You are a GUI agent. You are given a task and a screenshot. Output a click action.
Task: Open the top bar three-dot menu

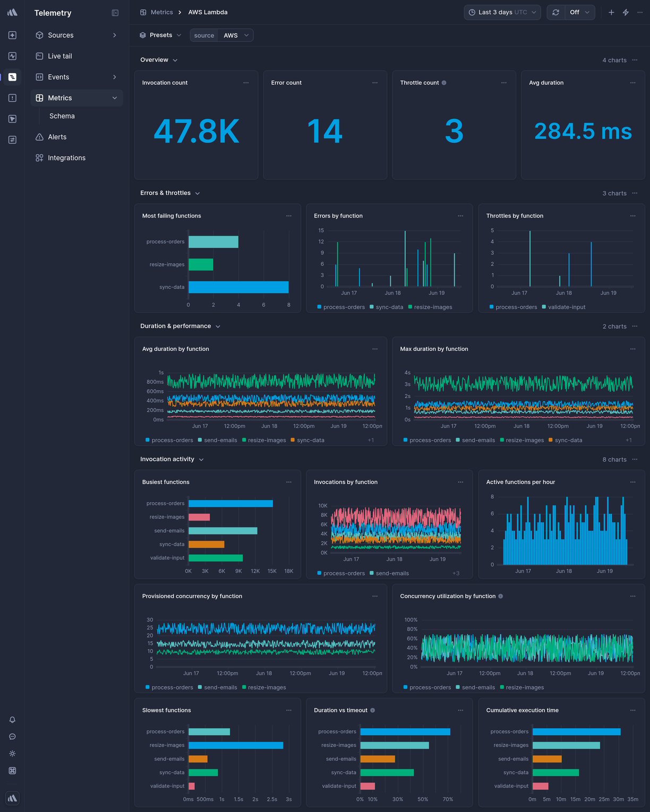click(640, 12)
